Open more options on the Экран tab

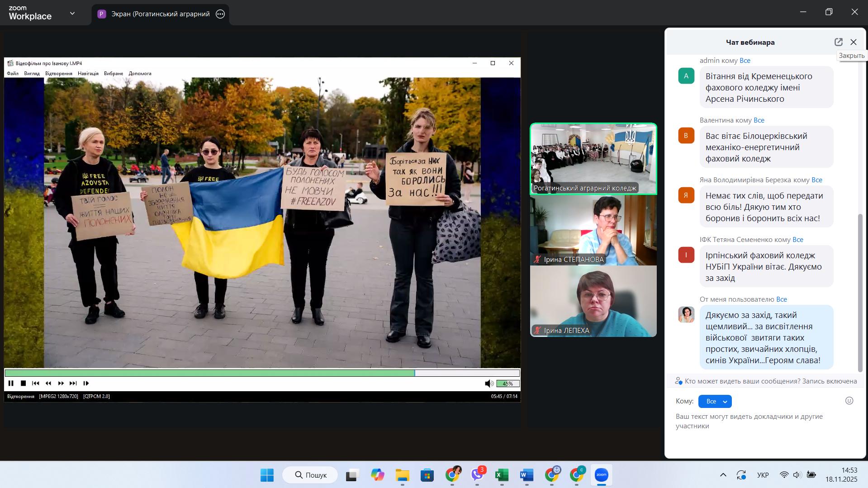pyautogui.click(x=220, y=14)
